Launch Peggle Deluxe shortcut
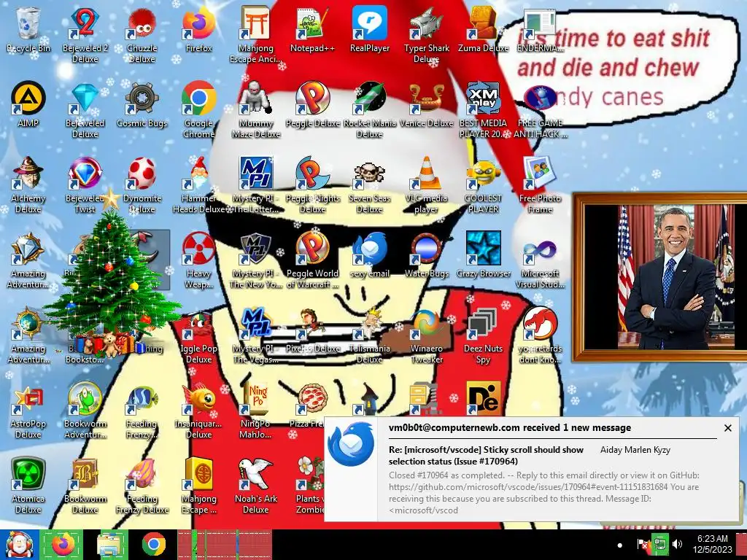747x560 pixels. click(312, 105)
